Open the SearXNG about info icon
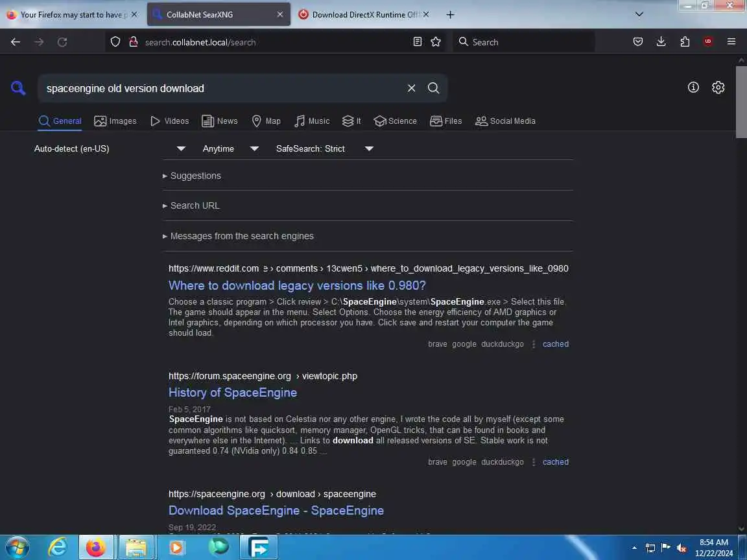The image size is (747, 560). click(x=693, y=87)
